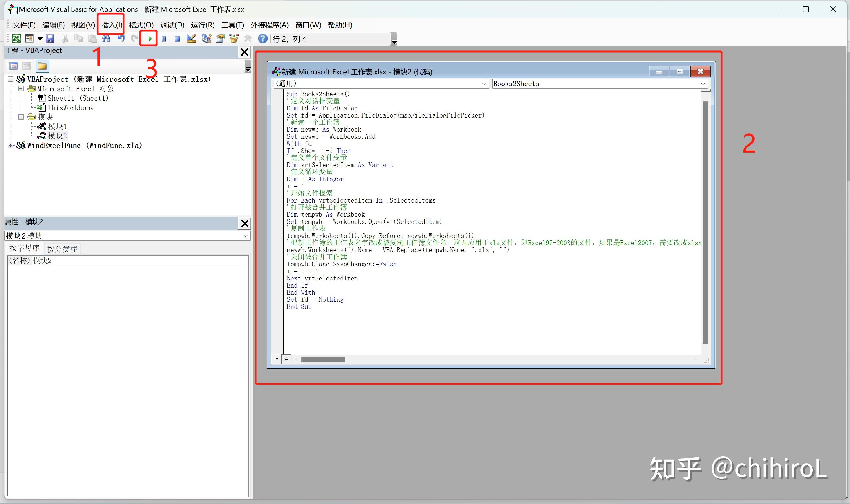Collapse the Microsoft Excel 对象 folder
The height and width of the screenshot is (504, 850).
(21, 89)
